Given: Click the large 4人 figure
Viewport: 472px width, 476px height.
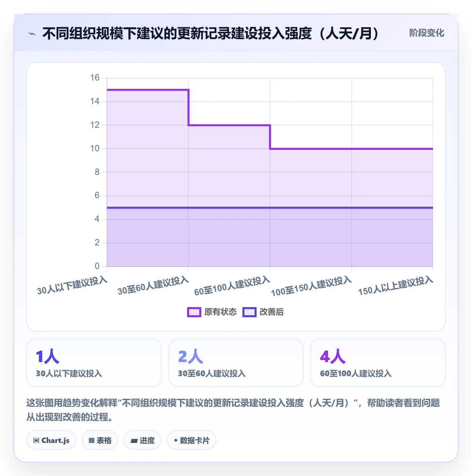Looking at the screenshot, I should point(333,356).
